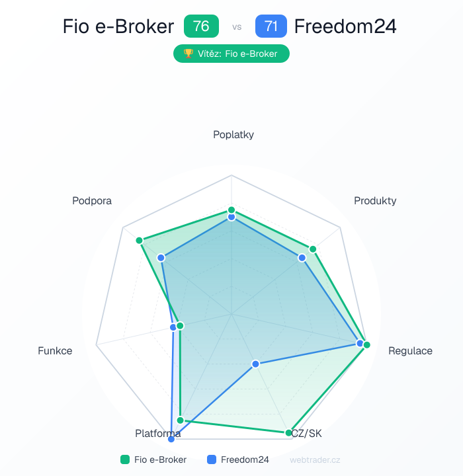This screenshot has height=476, width=463.
Task: Click the blue score badge 71
Action: click(271, 26)
